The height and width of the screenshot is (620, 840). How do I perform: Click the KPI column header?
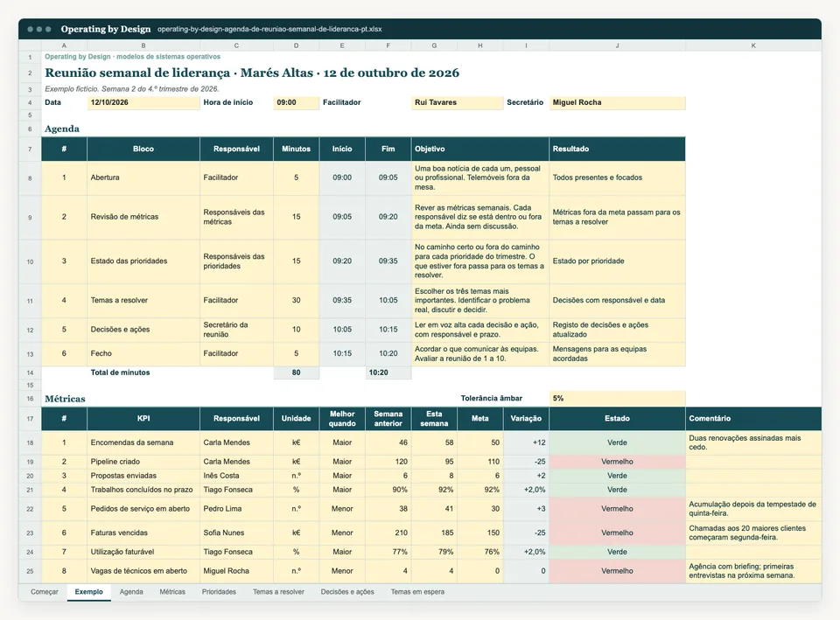[143, 419]
